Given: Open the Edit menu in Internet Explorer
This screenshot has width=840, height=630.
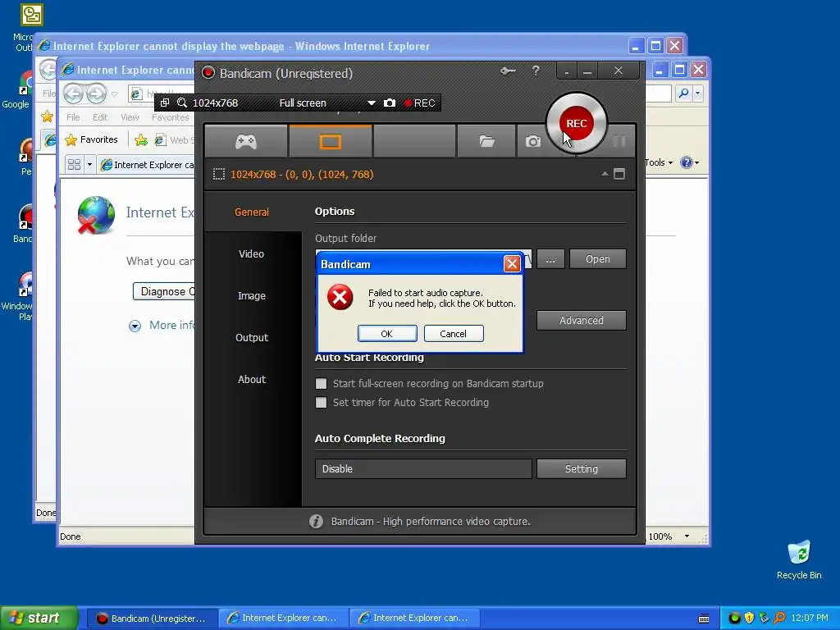Looking at the screenshot, I should (99, 117).
